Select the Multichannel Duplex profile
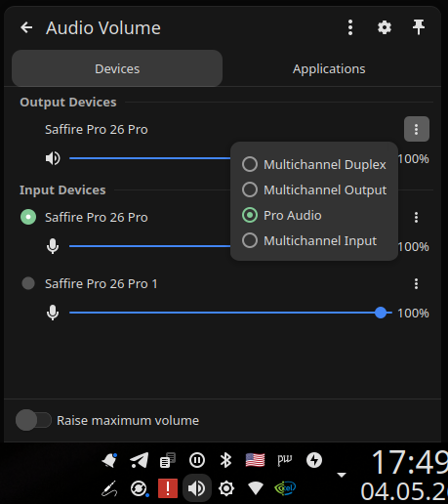The width and height of the screenshot is (448, 504). [x=314, y=164]
